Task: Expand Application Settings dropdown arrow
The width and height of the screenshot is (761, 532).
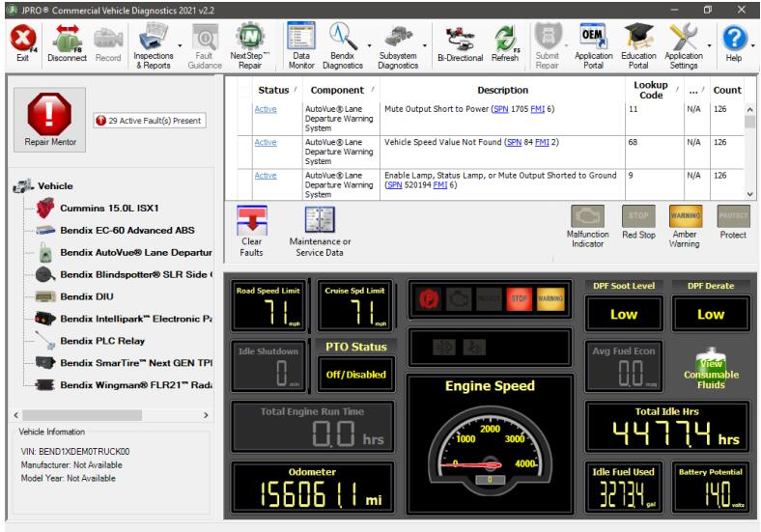Action: [x=709, y=46]
